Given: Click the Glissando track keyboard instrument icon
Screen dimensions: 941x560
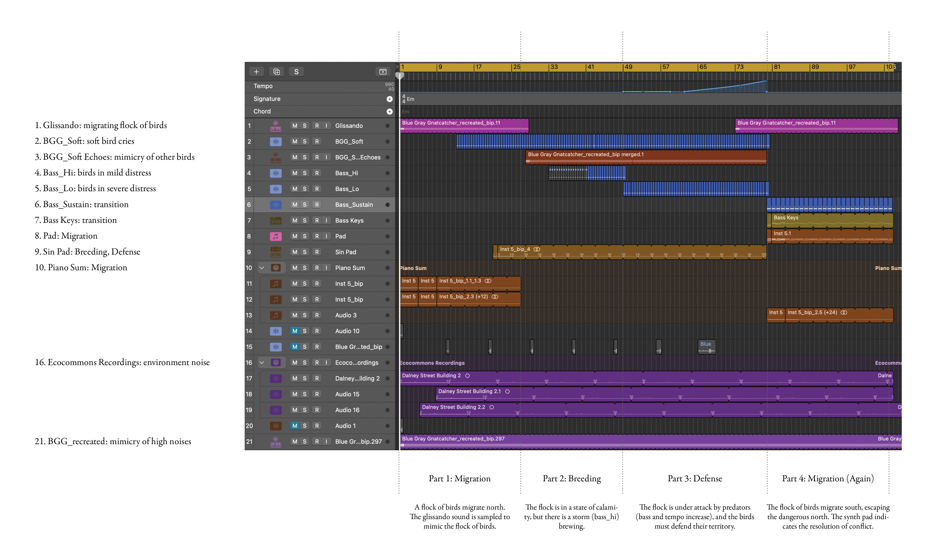Looking at the screenshot, I should [x=275, y=126].
